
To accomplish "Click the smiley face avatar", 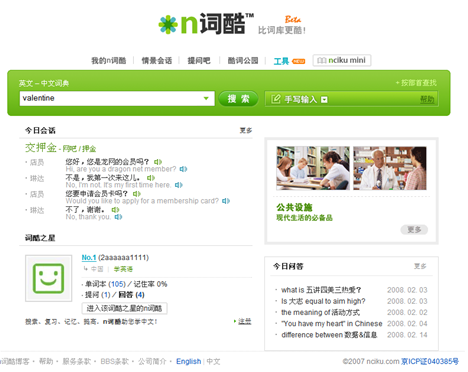I will pyautogui.click(x=48, y=278).
